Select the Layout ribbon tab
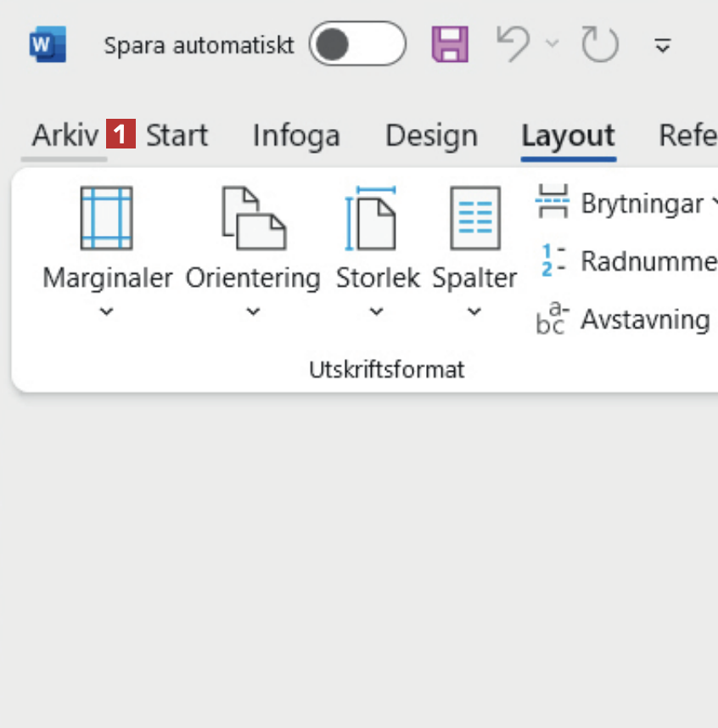Viewport: 718px width, 728px height. pos(568,136)
